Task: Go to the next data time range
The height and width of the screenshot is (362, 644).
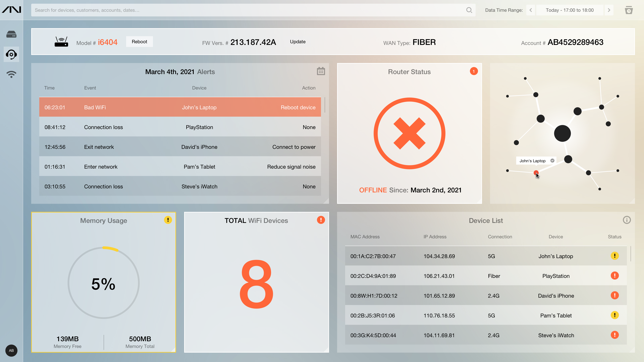Action: point(609,10)
